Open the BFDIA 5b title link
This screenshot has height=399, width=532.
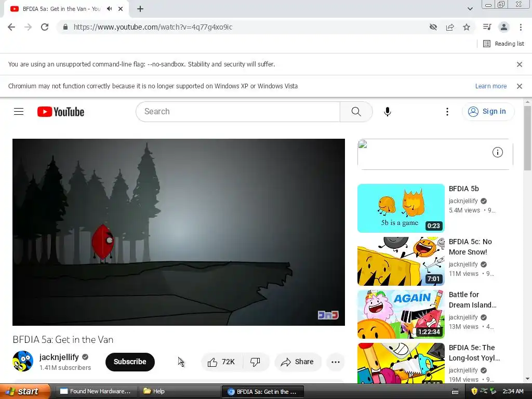pos(463,189)
